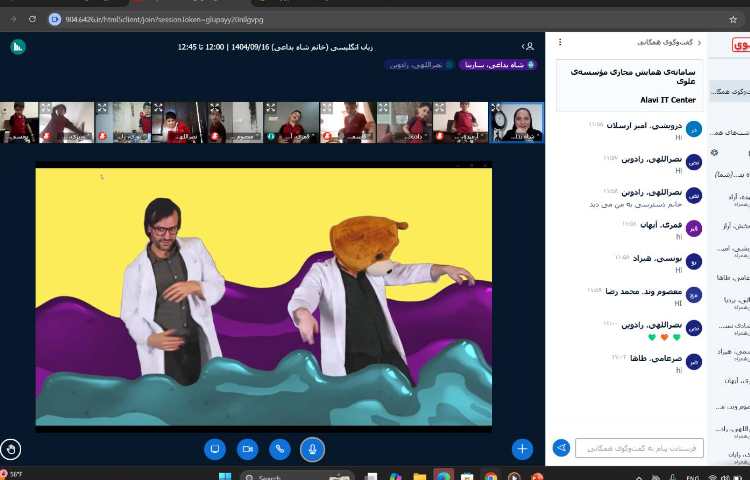
Task: Send the chat message with arrow button
Action: (x=561, y=448)
